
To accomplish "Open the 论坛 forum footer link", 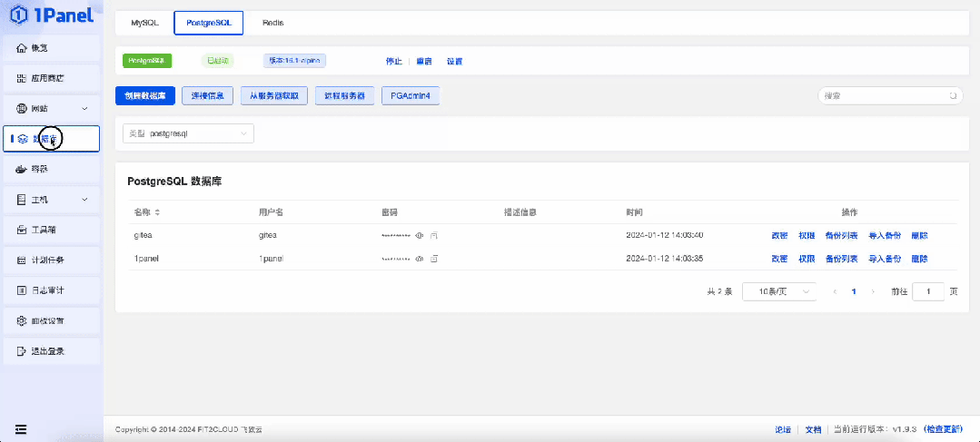I will (x=783, y=429).
